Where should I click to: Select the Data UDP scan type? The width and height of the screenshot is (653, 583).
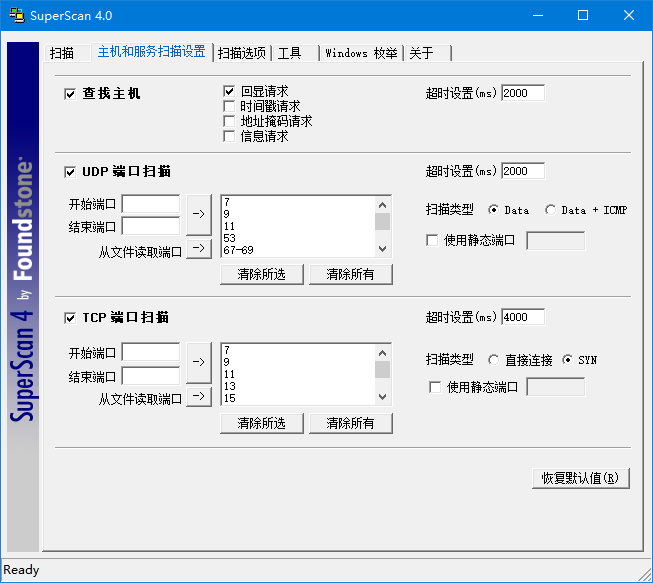pyautogui.click(x=493, y=210)
